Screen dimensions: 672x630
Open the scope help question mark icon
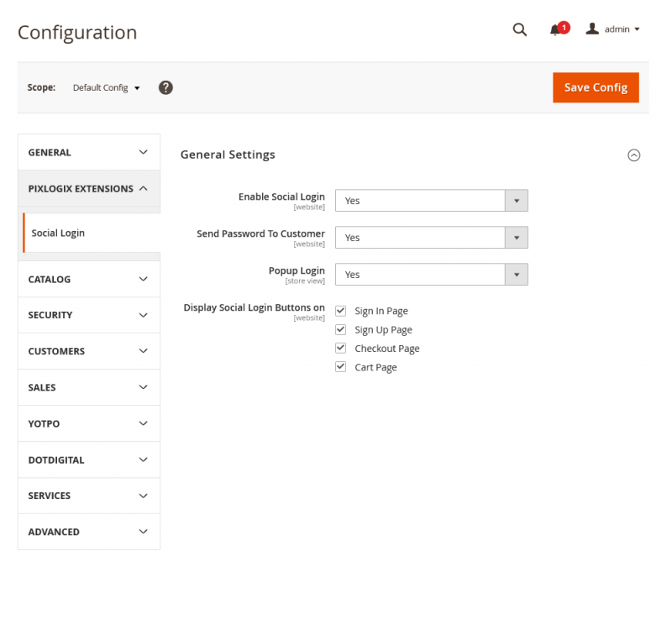click(165, 87)
